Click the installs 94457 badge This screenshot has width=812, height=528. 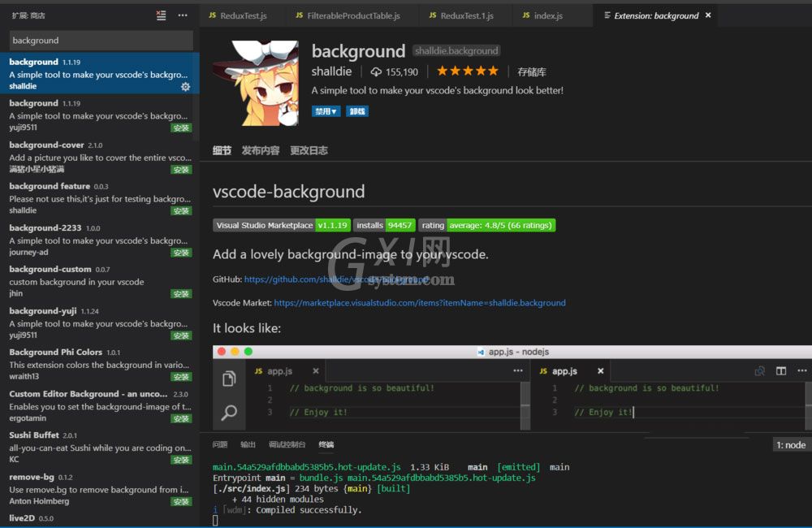[x=384, y=225]
